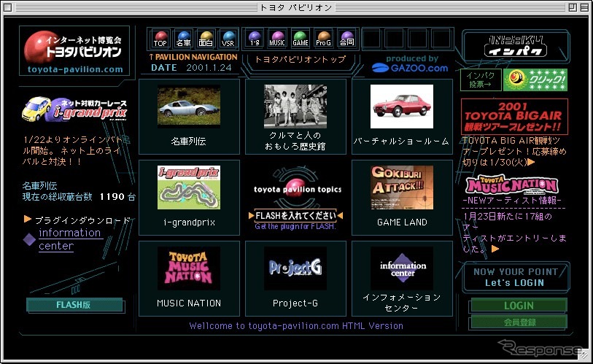Click the purple diamond beside information center

29,239
